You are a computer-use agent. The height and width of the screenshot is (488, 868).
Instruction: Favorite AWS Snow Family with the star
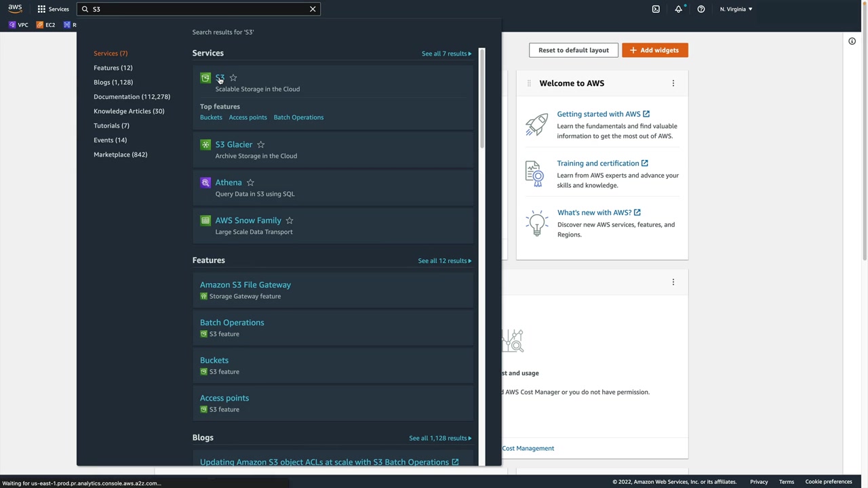pos(290,220)
